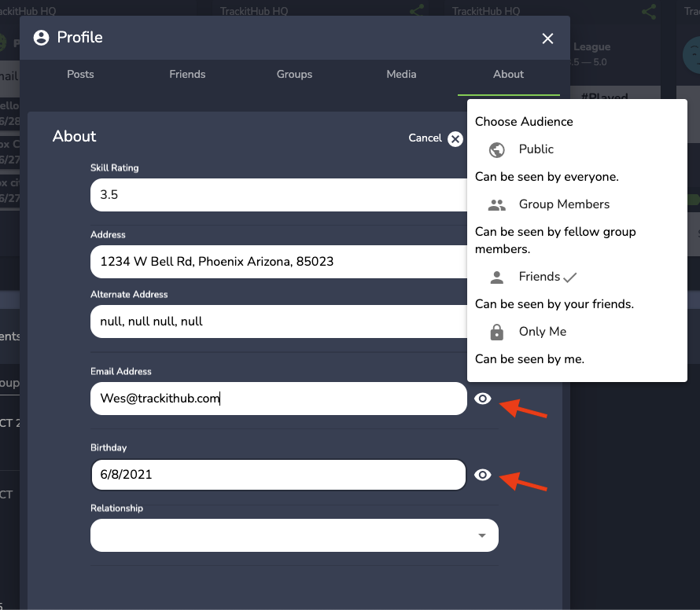Expand the Relationship dropdown arrow
The width and height of the screenshot is (700, 610).
coord(481,535)
